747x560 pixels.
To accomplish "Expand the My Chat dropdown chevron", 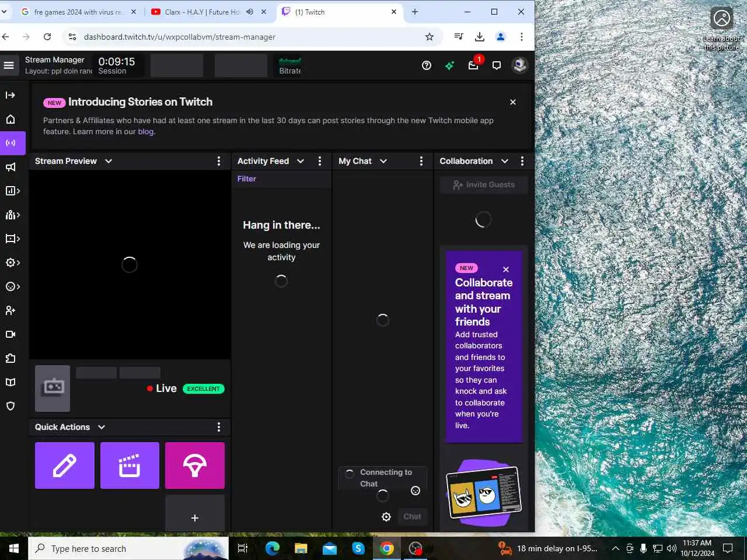I will (x=383, y=161).
